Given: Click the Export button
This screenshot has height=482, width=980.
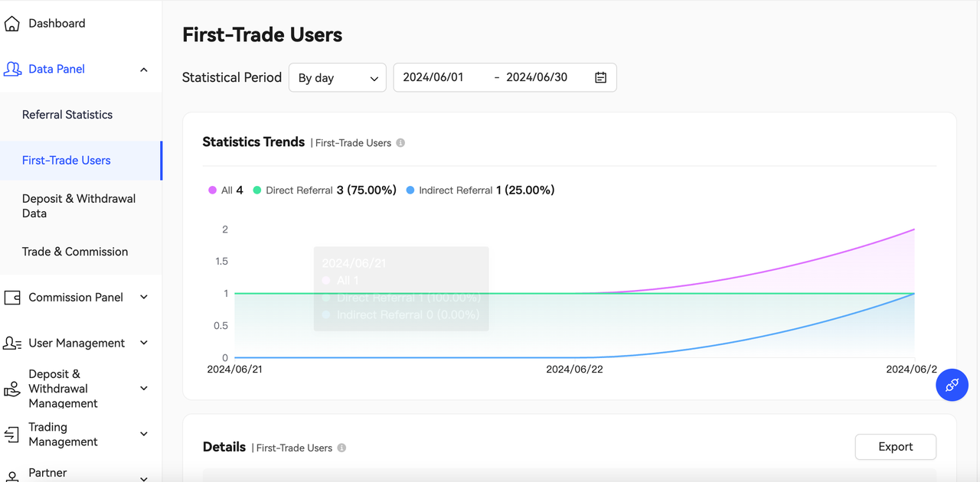Looking at the screenshot, I should point(895,447).
